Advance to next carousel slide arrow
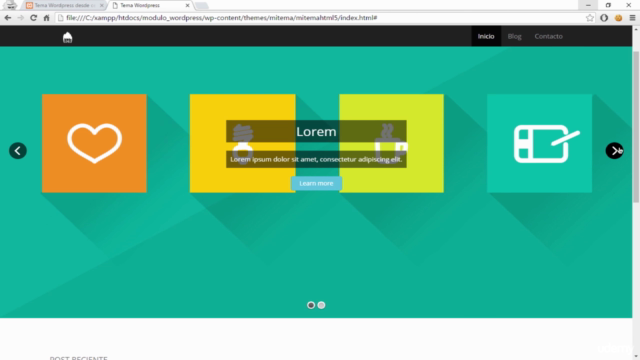The image size is (640, 360). [x=614, y=151]
